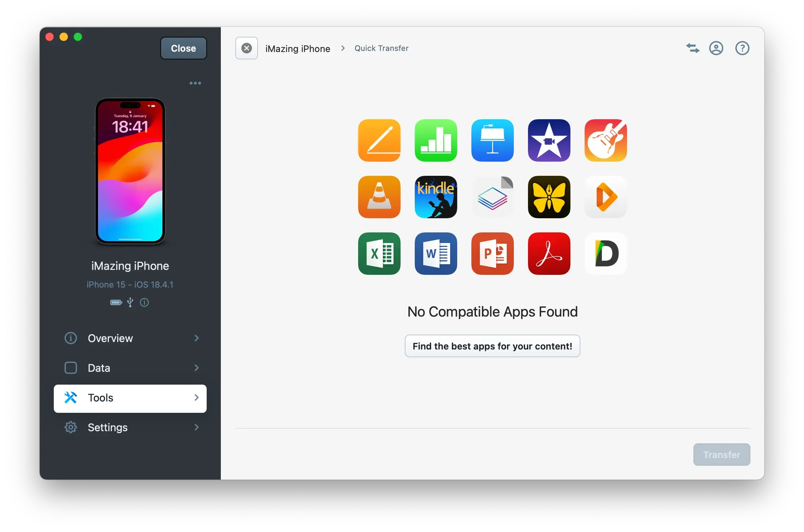Click the Adobe Acrobat icon

(x=549, y=254)
